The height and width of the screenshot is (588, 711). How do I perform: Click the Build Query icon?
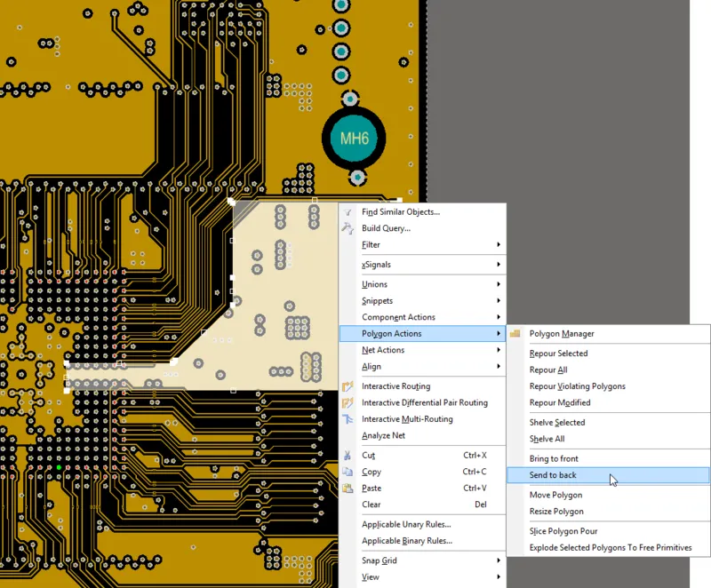[x=348, y=228]
